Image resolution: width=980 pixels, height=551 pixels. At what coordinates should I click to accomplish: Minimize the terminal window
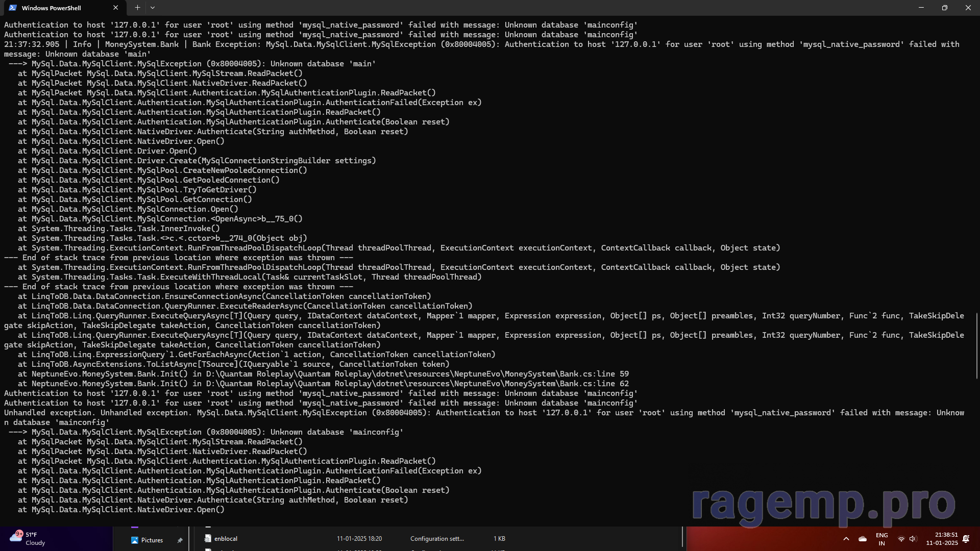[x=921, y=8]
